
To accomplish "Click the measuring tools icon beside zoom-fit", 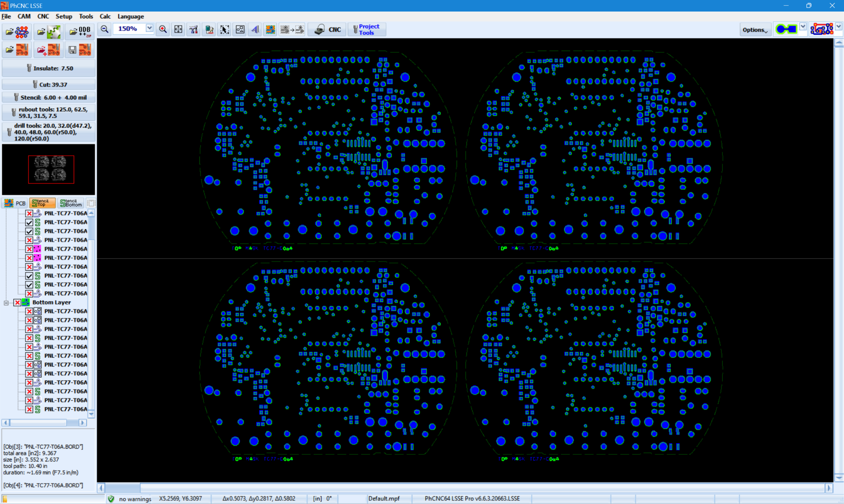I will pos(194,29).
